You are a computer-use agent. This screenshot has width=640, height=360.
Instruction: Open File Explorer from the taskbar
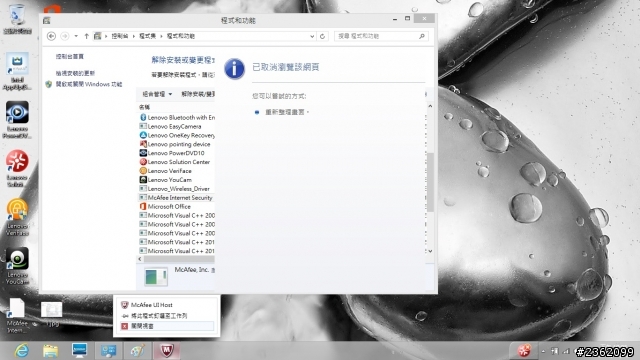(50, 351)
